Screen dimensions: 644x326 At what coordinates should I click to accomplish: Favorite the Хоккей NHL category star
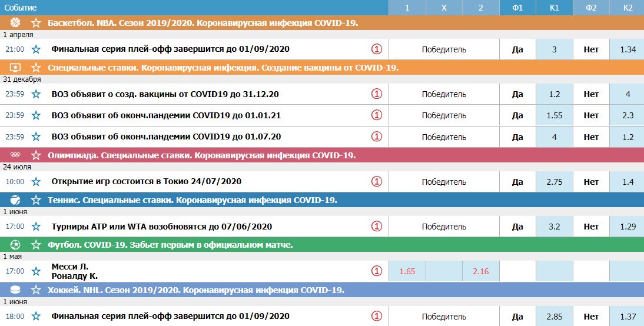(x=36, y=290)
